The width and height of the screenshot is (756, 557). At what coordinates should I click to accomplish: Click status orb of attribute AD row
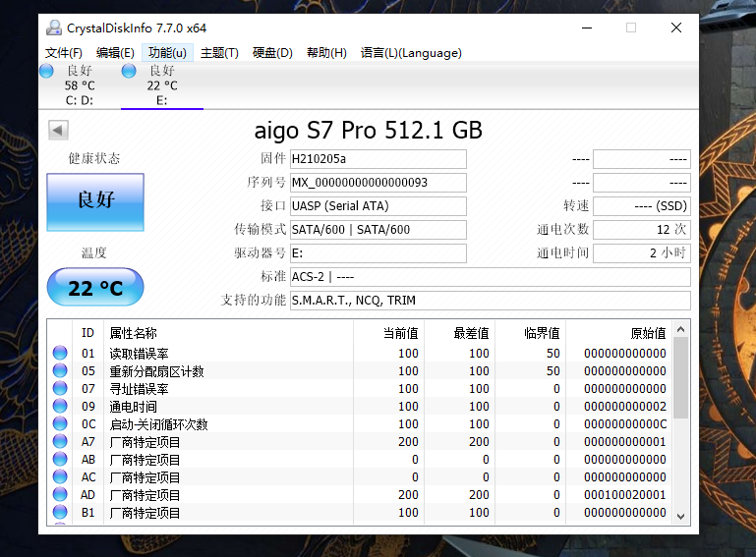(x=60, y=494)
